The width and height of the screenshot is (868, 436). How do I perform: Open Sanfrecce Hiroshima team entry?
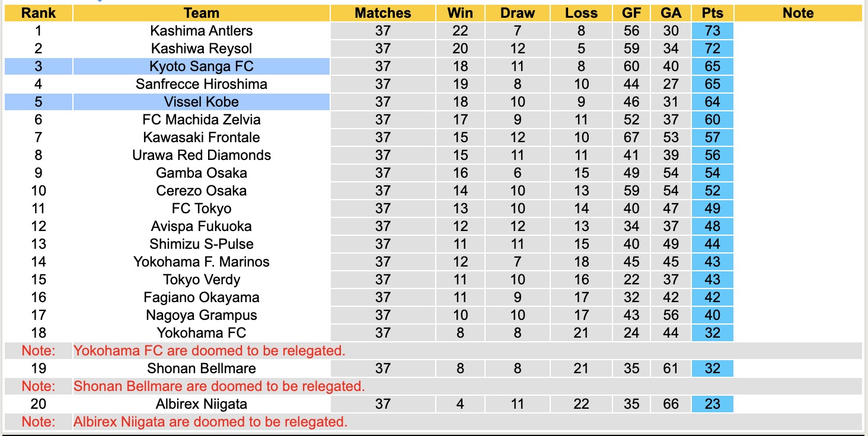pos(202,84)
